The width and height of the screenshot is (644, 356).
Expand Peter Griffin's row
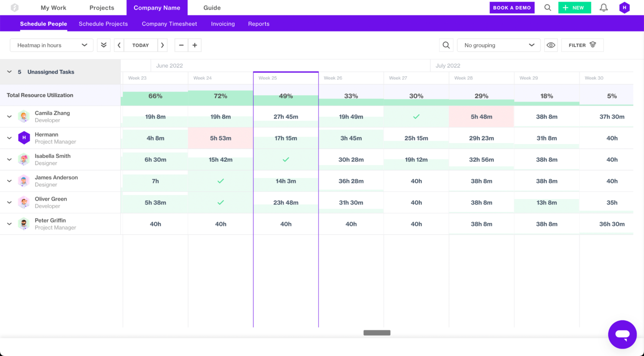tap(9, 224)
